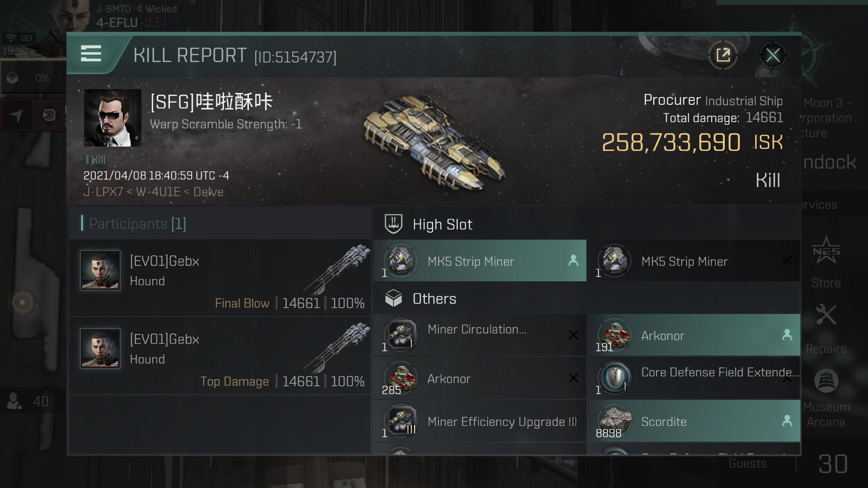The width and height of the screenshot is (868, 488).
Task: Select the Scordite 8898 stack
Action: (x=693, y=421)
